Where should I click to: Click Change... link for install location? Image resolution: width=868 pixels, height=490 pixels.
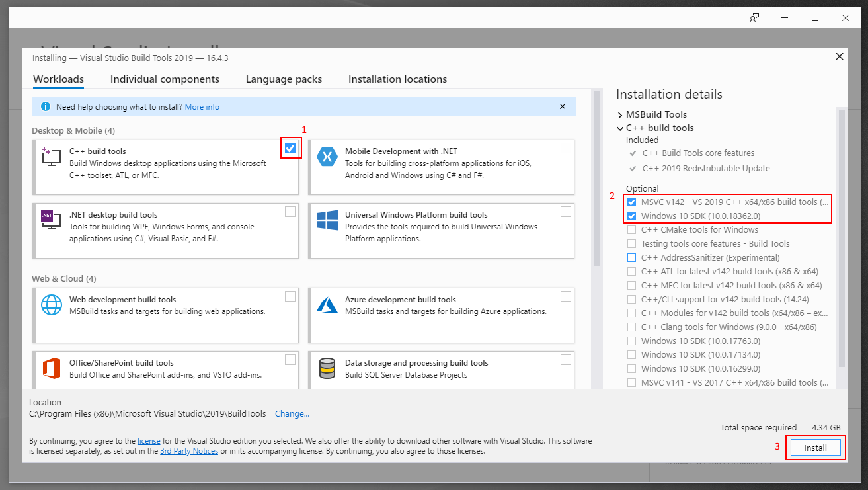pyautogui.click(x=292, y=414)
